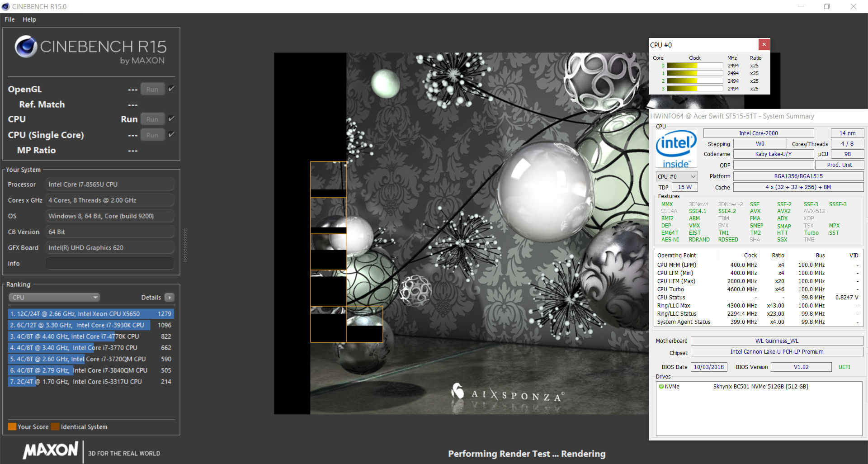Click the Details arrow button in Ranking
868x464 pixels.
point(170,298)
